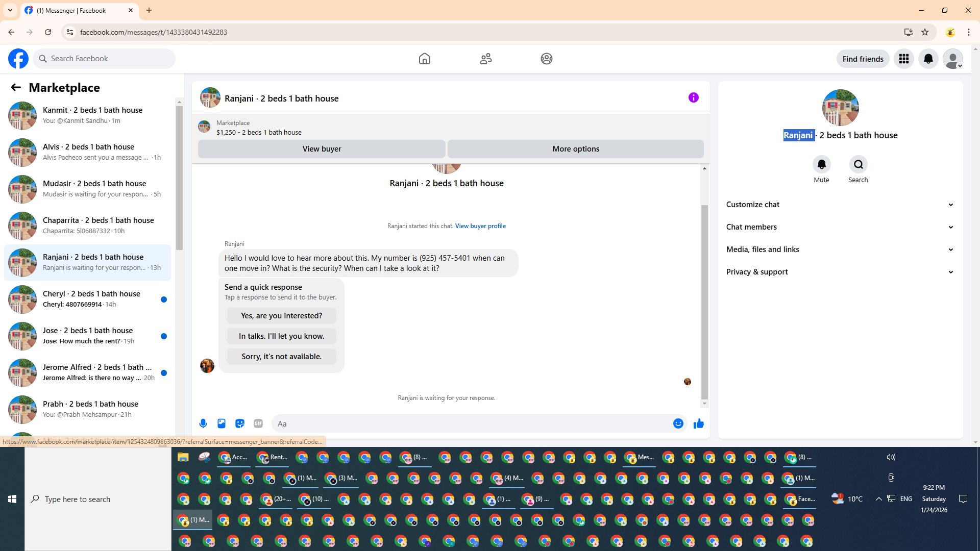Viewport: 980px width, 551px height.
Task: Open the Facebook menu grid icon
Action: click(x=904, y=59)
